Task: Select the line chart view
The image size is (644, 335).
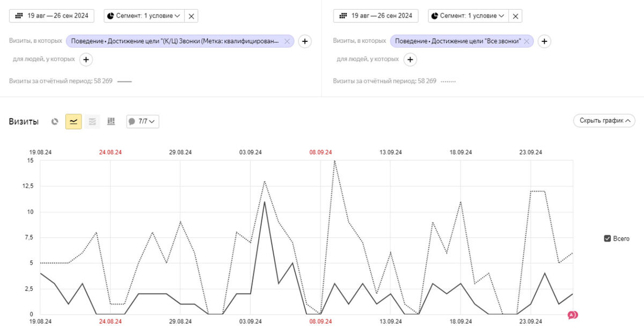Action: (x=74, y=122)
